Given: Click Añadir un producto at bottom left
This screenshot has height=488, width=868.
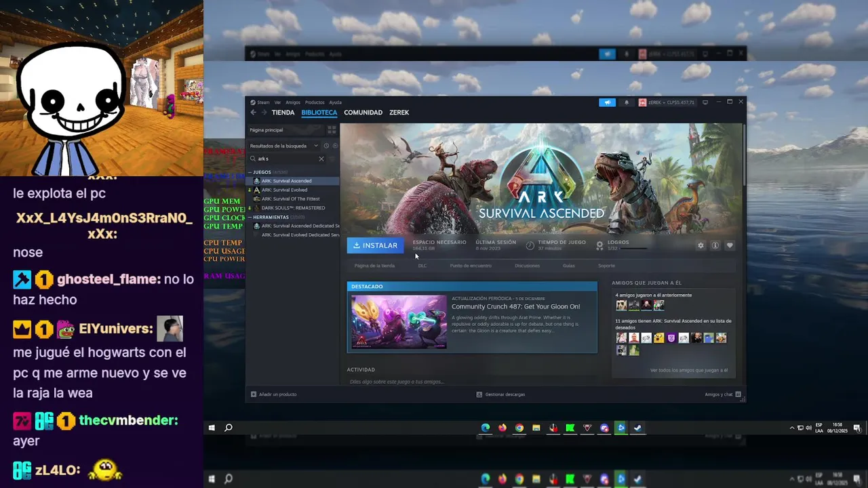Looking at the screenshot, I should pos(274,394).
